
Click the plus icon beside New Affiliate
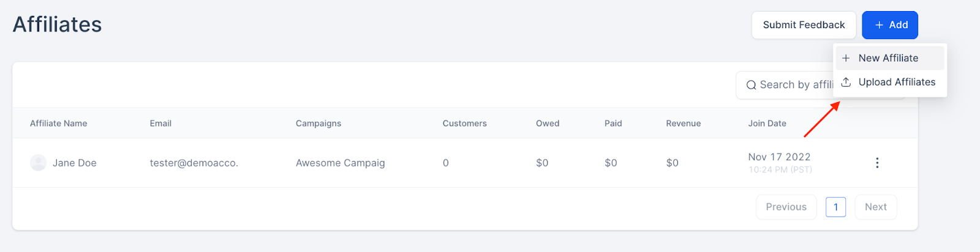point(846,58)
